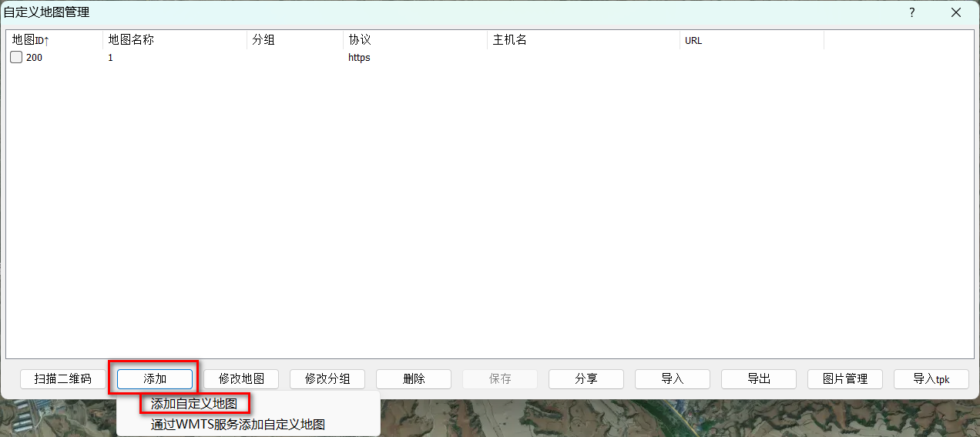The width and height of the screenshot is (980, 437).
Task: Click the help question mark in title bar
Action: click(912, 12)
